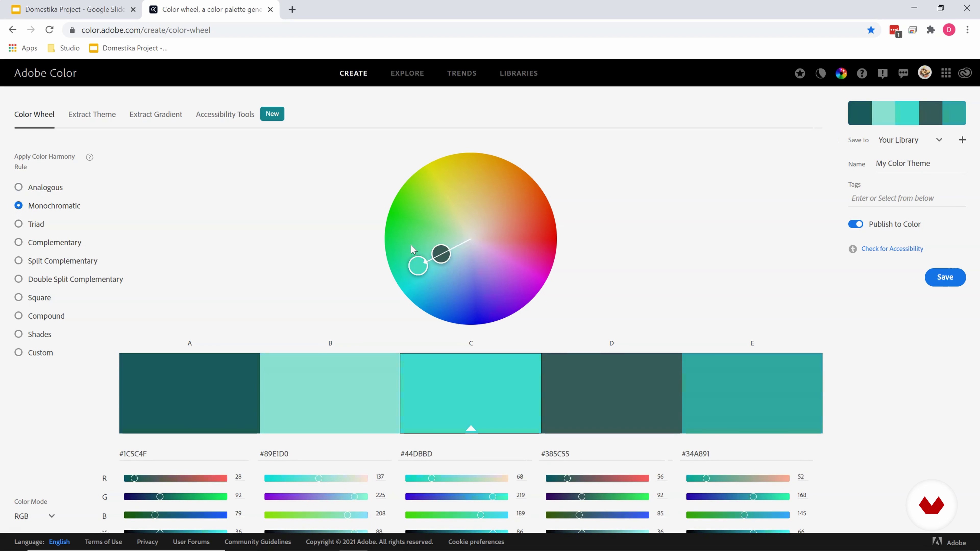Toggle the dark mode moon icon
Image resolution: width=980 pixels, height=551 pixels.
820,73
